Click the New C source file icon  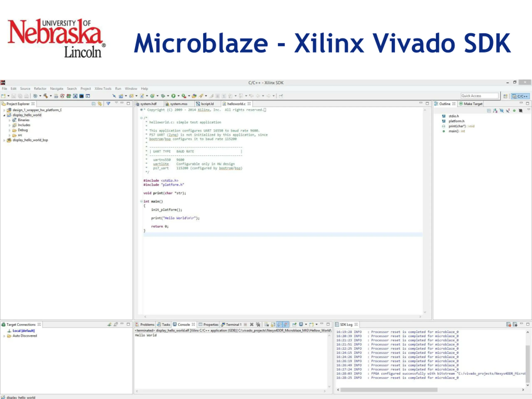(x=142, y=96)
